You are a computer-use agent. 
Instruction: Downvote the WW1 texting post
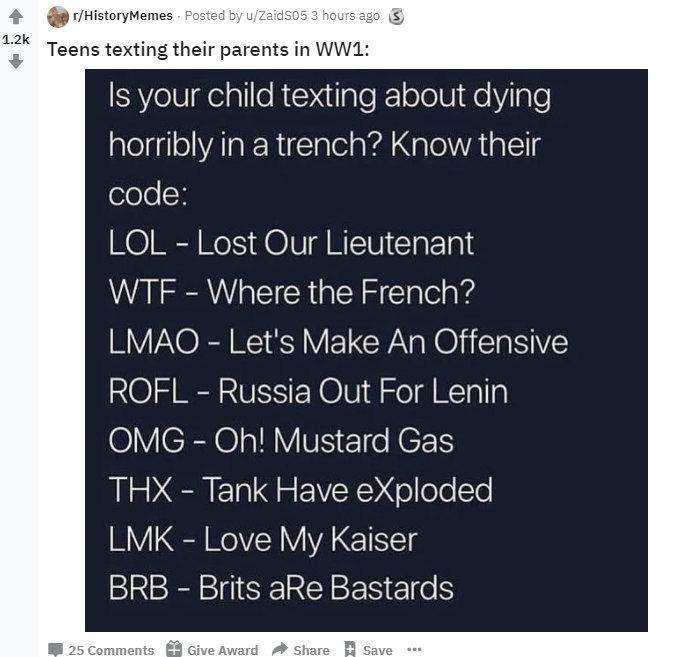point(16,61)
